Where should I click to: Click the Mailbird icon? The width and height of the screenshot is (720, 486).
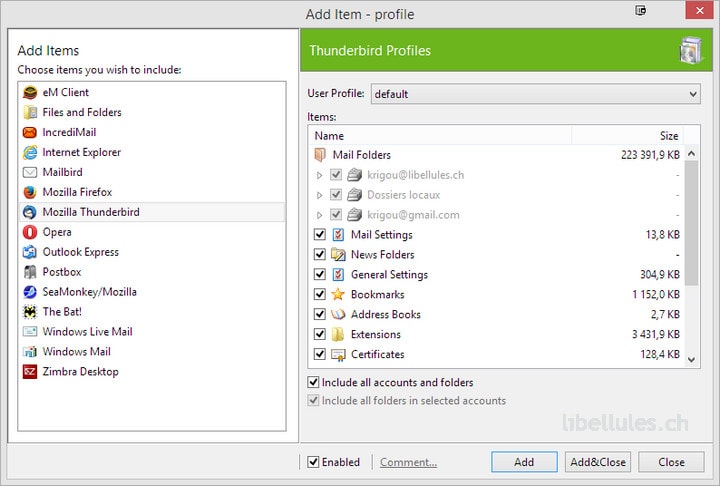pos(30,172)
